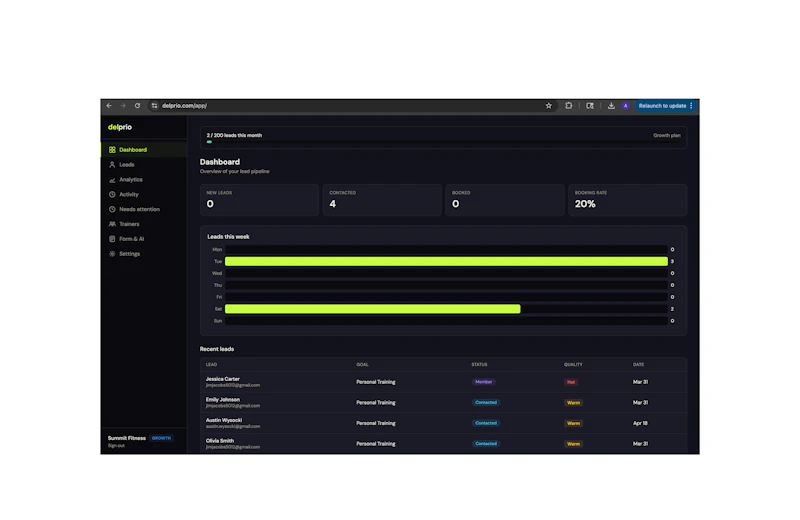Reload the page with the refresh icon
Image resolution: width=800 pixels, height=520 pixels.
(137, 106)
